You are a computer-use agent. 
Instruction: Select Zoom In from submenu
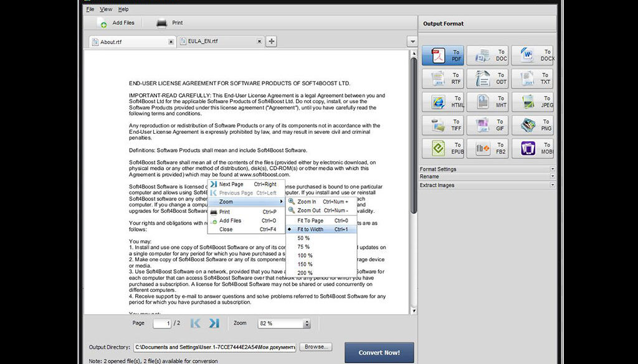click(x=321, y=202)
